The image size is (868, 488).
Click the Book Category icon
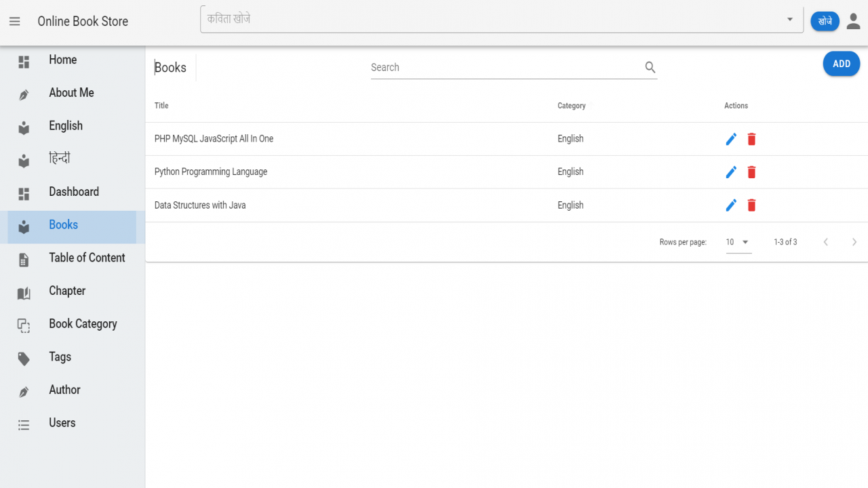click(x=24, y=326)
